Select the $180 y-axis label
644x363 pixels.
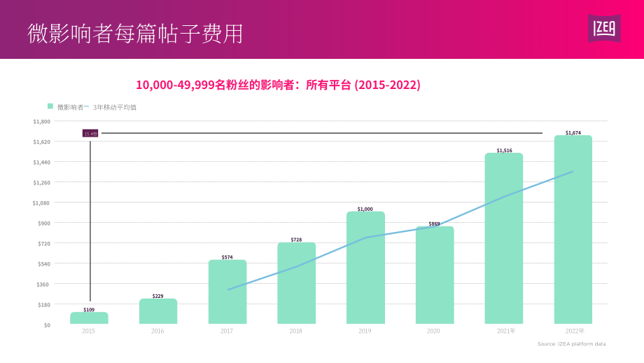point(44,305)
